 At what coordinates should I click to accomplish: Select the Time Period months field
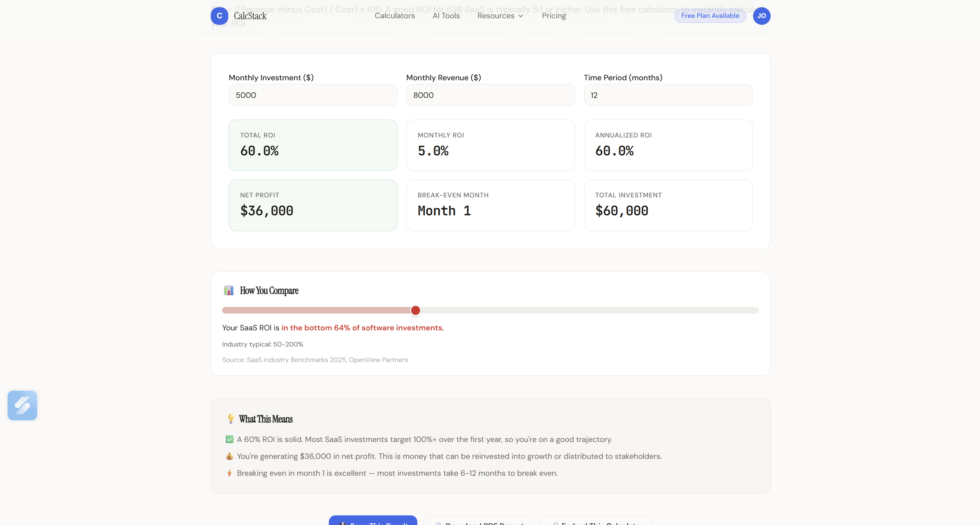(x=668, y=95)
